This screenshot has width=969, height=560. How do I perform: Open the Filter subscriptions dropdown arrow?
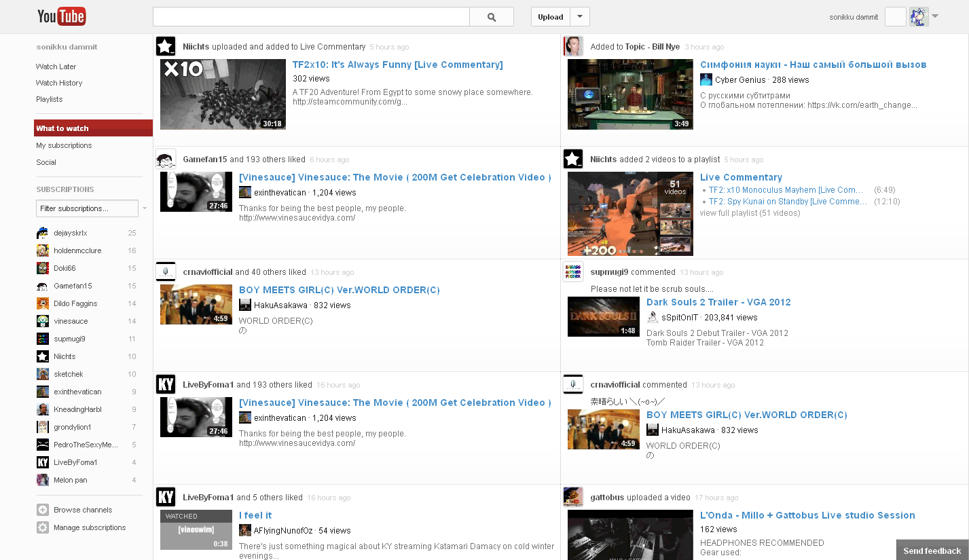click(143, 208)
